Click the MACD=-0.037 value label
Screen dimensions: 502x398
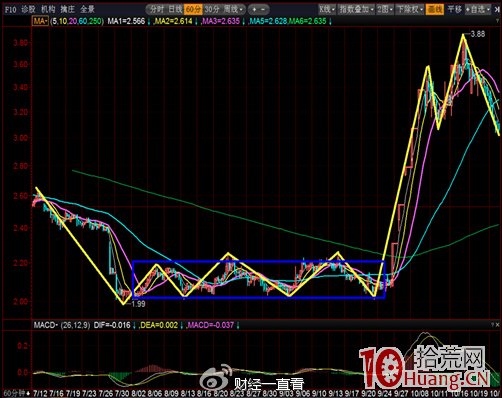tap(211, 325)
